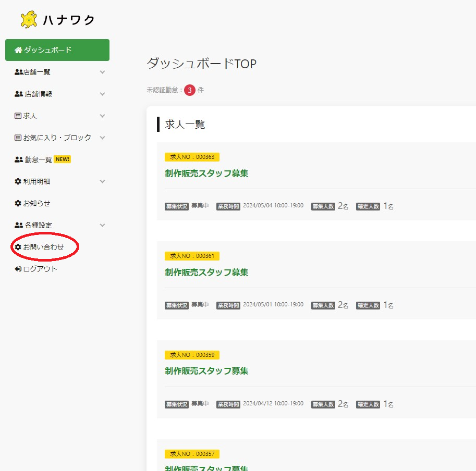Click the list icon beside 求人
Image resolution: width=476 pixels, height=471 pixels.
[18, 116]
